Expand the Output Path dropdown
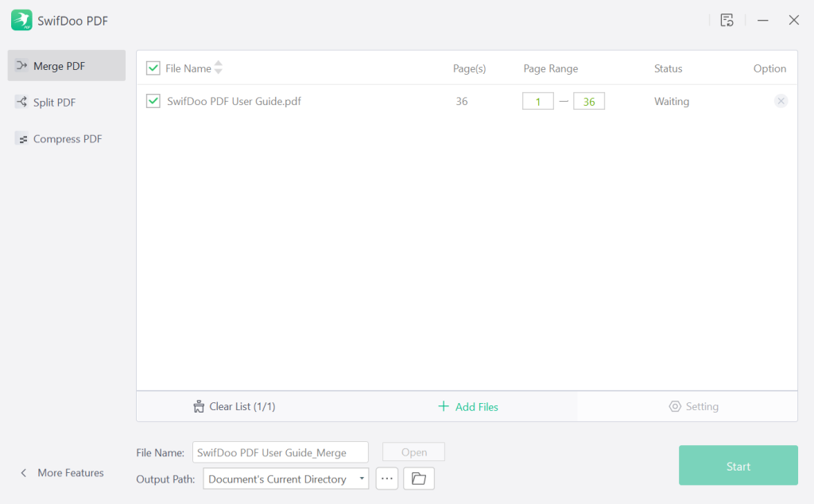 pos(286,479)
